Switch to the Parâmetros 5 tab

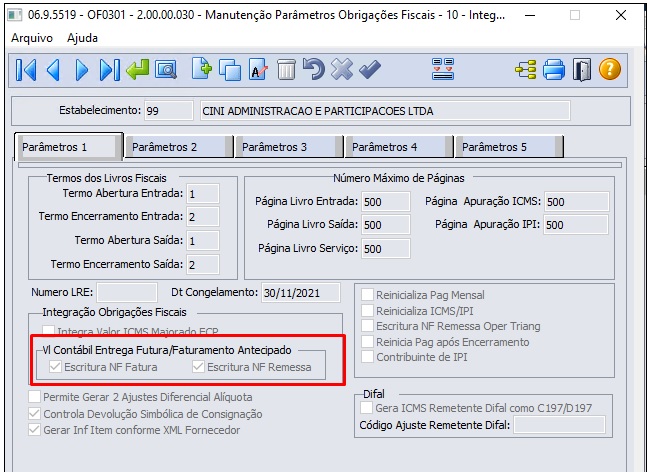509,147
